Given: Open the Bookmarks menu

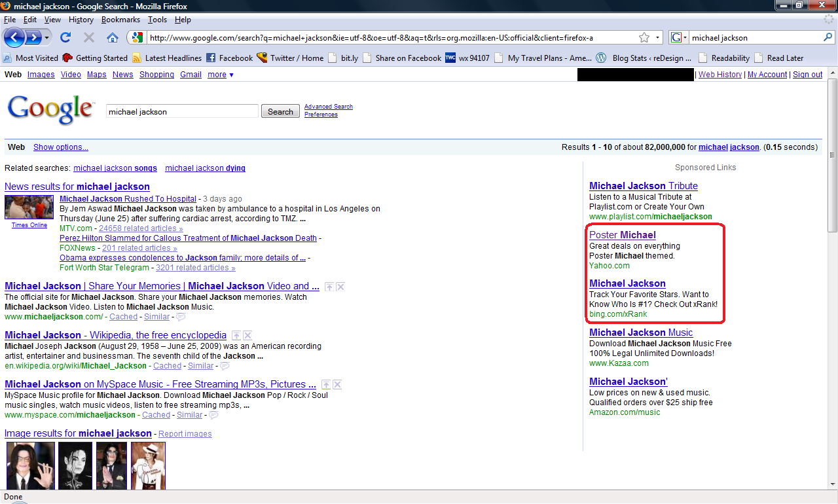Looking at the screenshot, I should click(120, 20).
